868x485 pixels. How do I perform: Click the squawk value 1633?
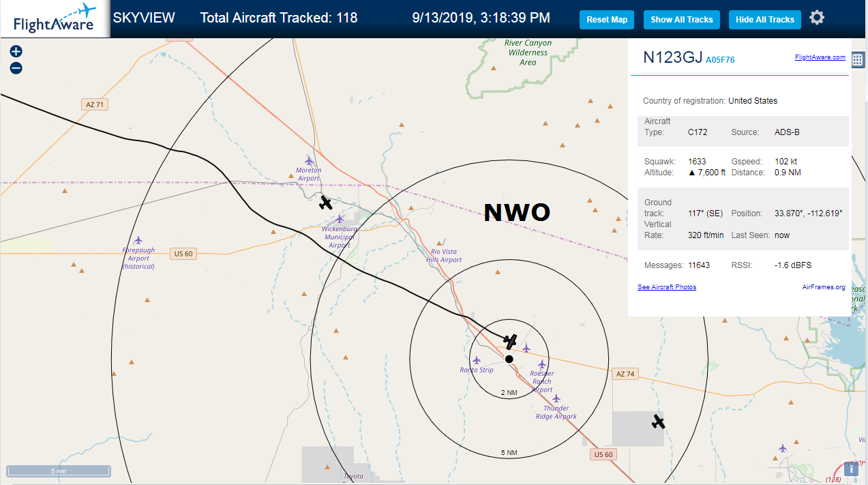pyautogui.click(x=698, y=162)
